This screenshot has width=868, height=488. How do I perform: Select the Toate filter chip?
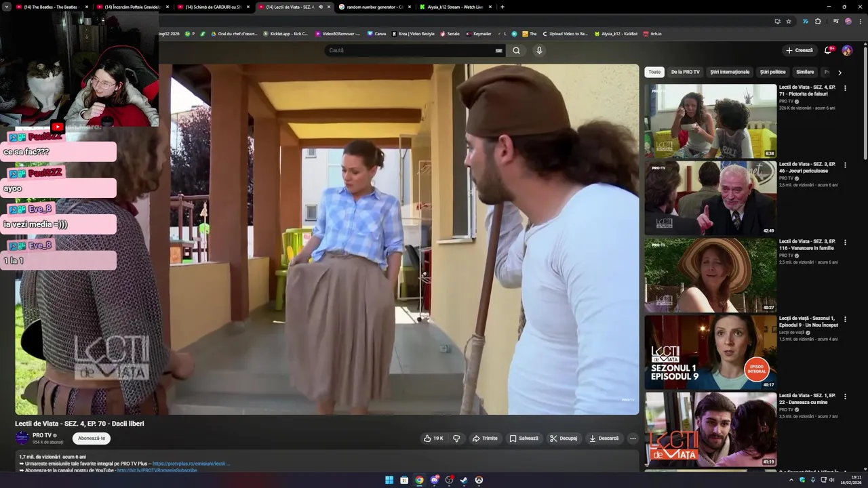point(654,72)
